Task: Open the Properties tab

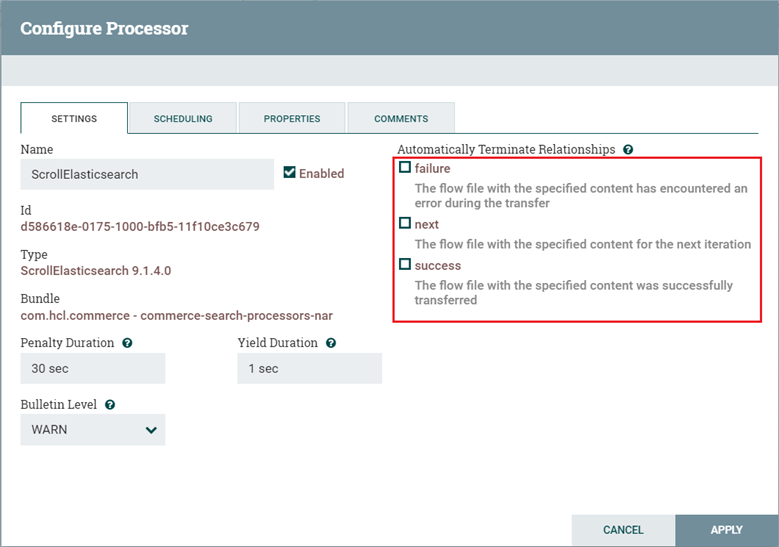Action: 292,118
